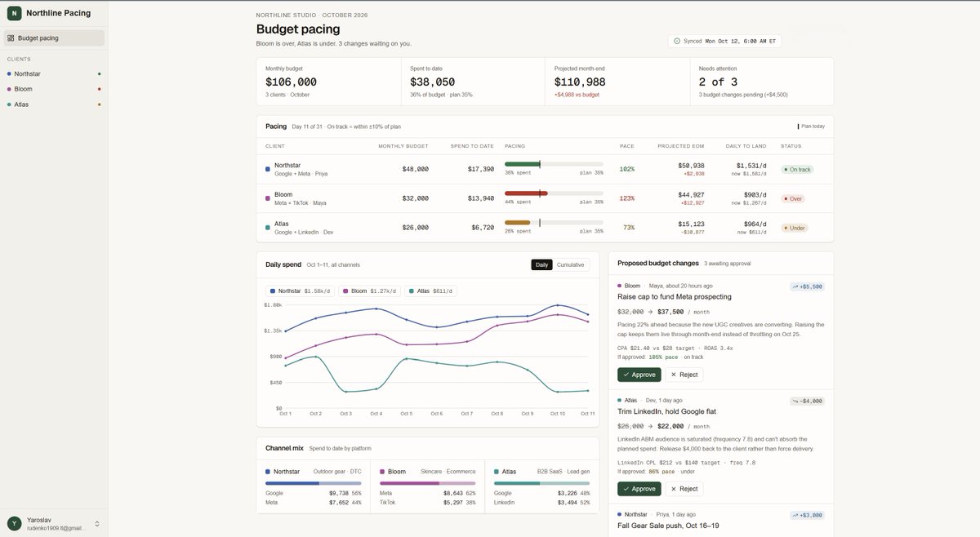Select the Daily chart view toggle

(541, 264)
